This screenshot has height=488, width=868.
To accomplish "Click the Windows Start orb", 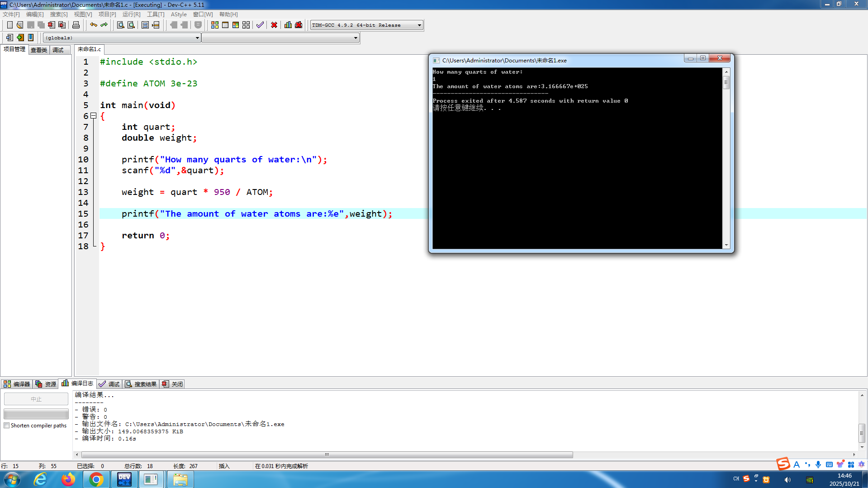I will (x=11, y=479).
